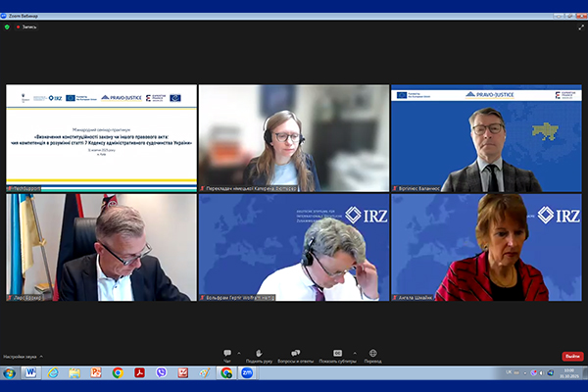
Task: Open Viber from the Windows taskbar
Action: pyautogui.click(x=162, y=372)
